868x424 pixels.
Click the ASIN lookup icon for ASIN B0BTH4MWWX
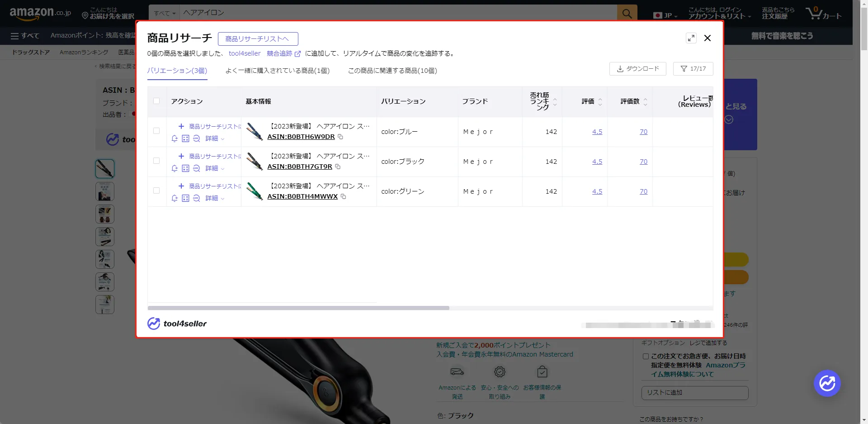[x=196, y=198]
